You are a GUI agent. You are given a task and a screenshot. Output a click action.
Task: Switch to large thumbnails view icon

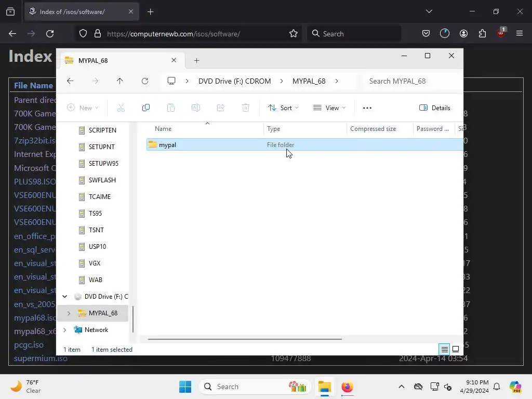pos(456,349)
